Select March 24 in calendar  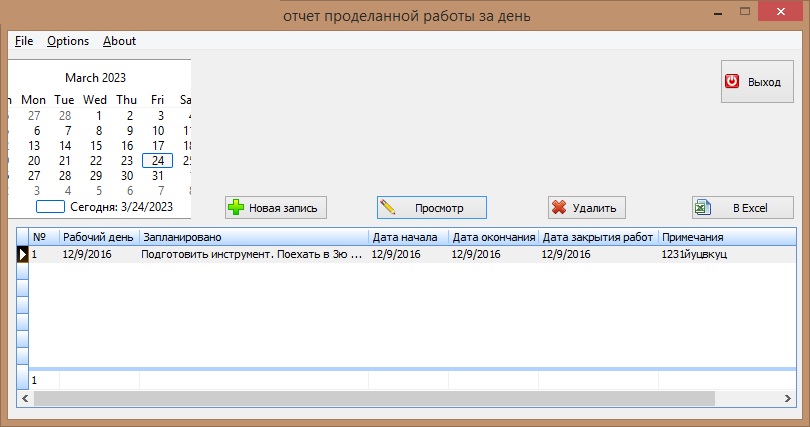click(158, 161)
